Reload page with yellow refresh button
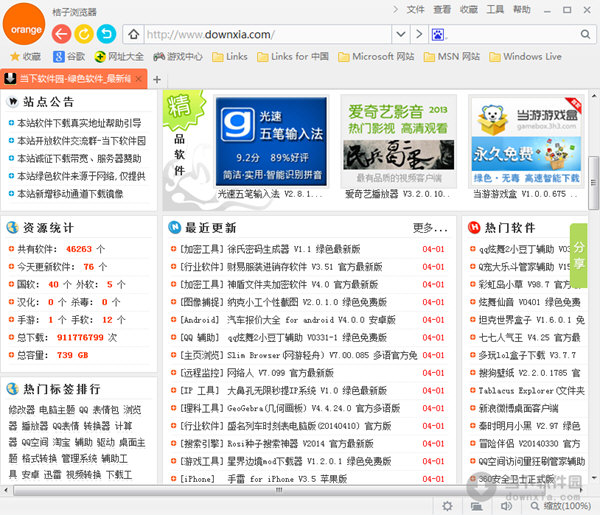 pos(84,34)
